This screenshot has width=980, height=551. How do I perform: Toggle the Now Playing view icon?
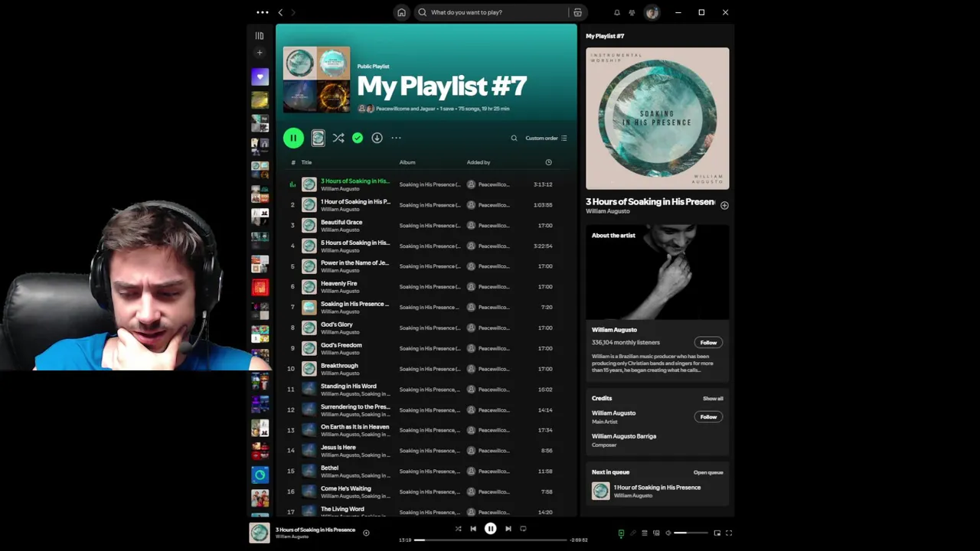621,533
